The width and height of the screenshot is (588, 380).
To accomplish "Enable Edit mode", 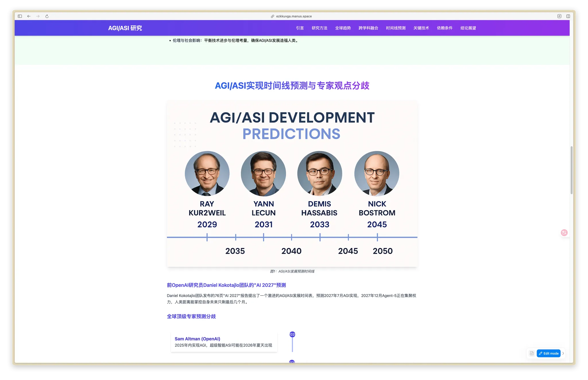I will coord(548,353).
